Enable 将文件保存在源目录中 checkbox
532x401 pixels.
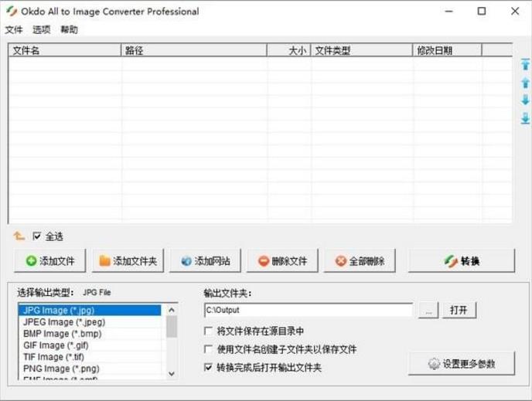pos(209,331)
